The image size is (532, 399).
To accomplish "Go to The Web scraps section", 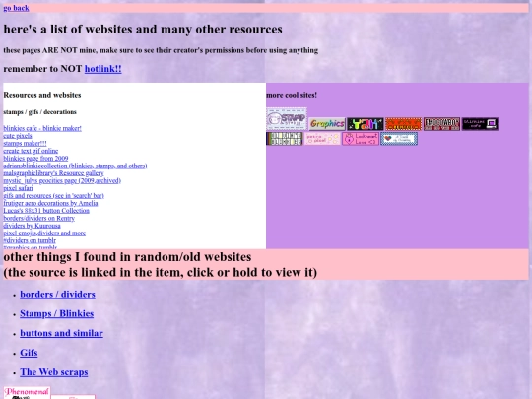I will point(54,372).
